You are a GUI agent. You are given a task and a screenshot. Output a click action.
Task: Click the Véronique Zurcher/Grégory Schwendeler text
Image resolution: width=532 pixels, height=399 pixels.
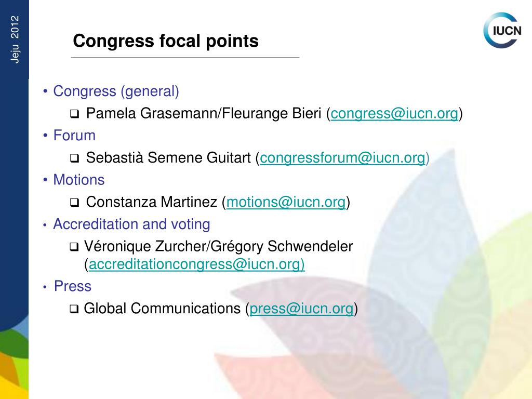(219, 247)
